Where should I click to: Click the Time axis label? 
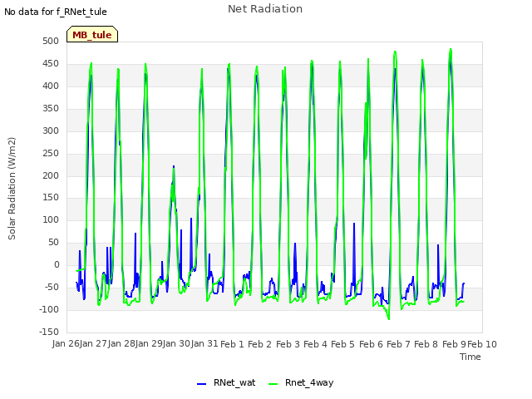[x=470, y=357]
